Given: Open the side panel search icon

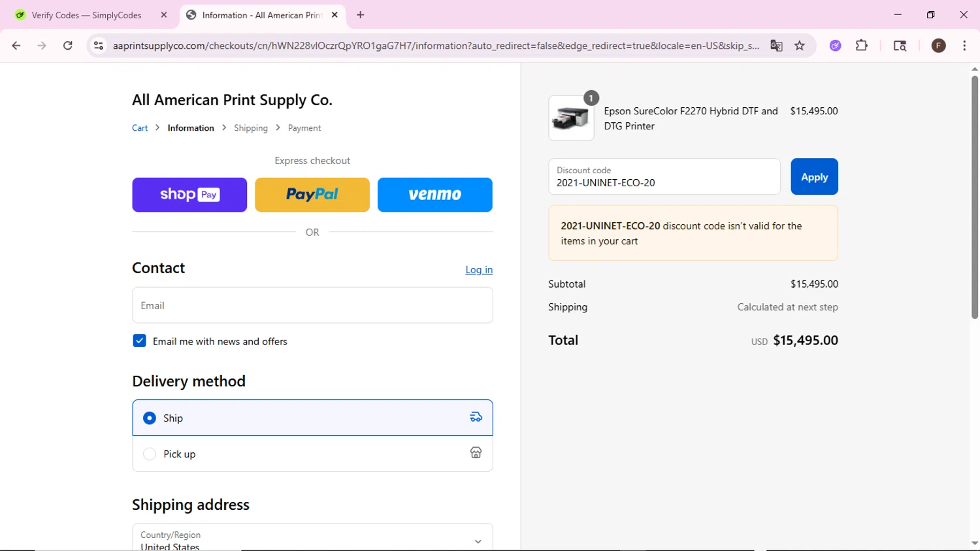Looking at the screenshot, I should (900, 46).
